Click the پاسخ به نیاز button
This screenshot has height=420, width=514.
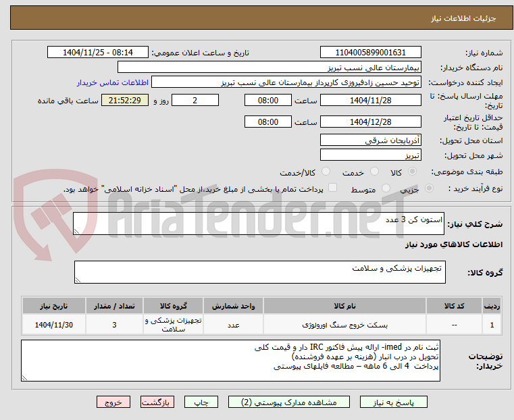393,402
